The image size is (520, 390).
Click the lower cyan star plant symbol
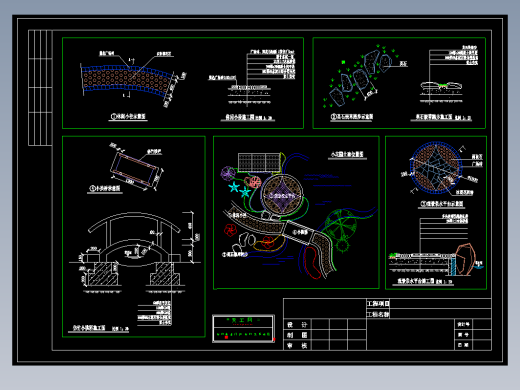click(245, 192)
